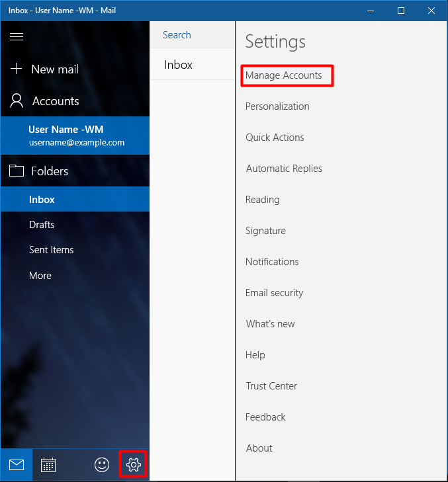Select Quick Actions option
448x482 pixels.
pos(275,138)
